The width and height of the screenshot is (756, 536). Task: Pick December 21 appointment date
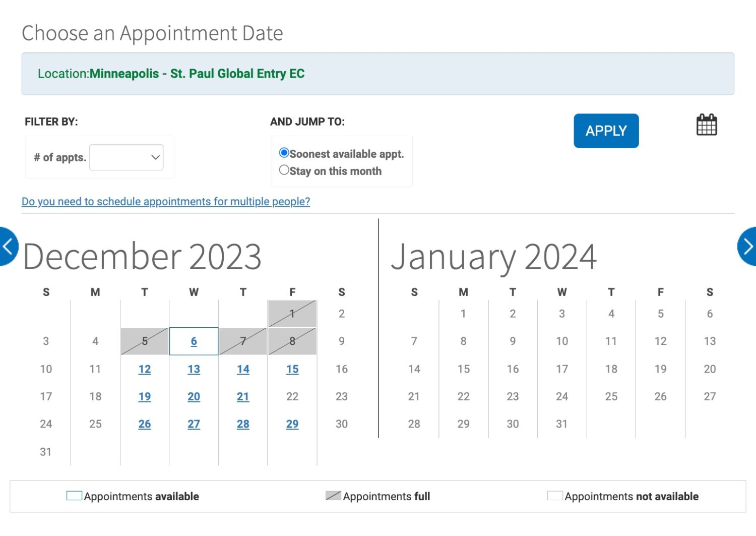243,397
